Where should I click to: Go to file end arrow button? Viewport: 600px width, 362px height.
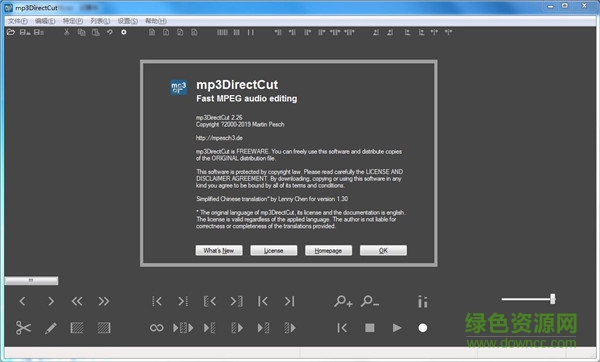point(289,302)
